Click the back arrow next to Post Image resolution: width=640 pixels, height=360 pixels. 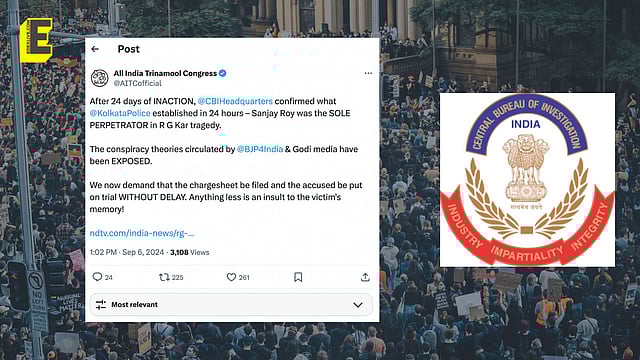click(x=95, y=49)
